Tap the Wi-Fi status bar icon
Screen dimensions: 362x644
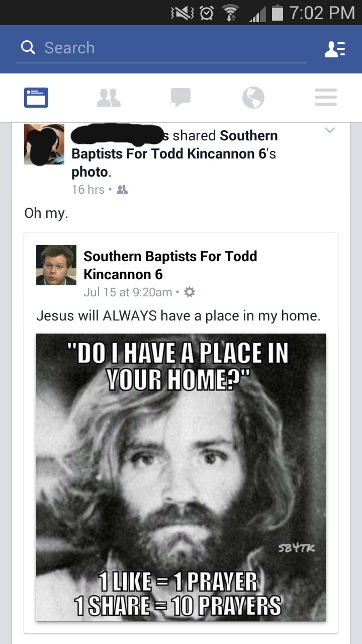pyautogui.click(x=231, y=12)
